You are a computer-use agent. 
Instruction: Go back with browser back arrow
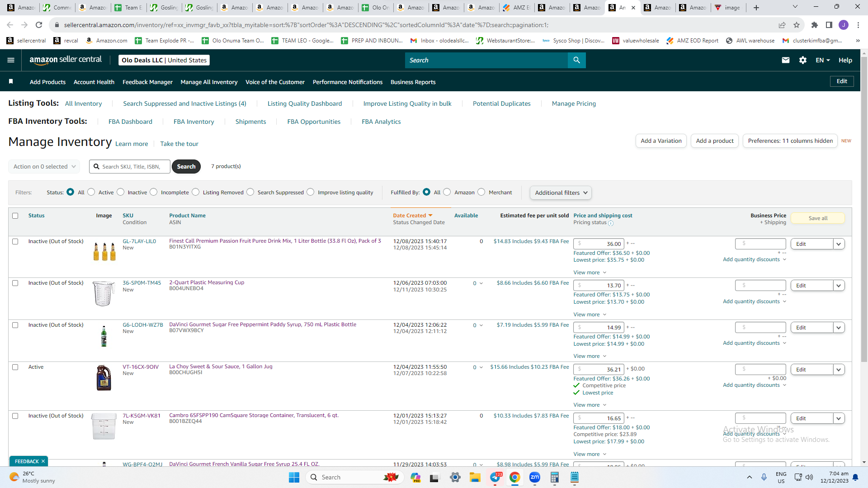point(10,25)
